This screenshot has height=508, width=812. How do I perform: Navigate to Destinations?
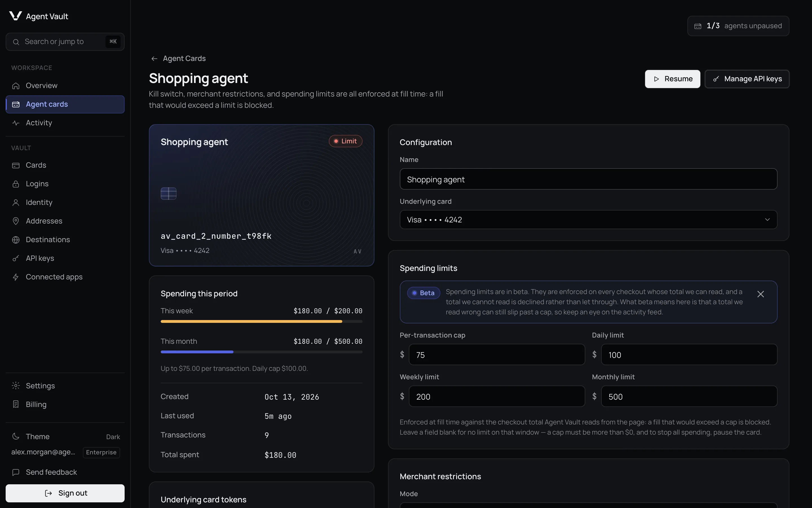coord(65,240)
